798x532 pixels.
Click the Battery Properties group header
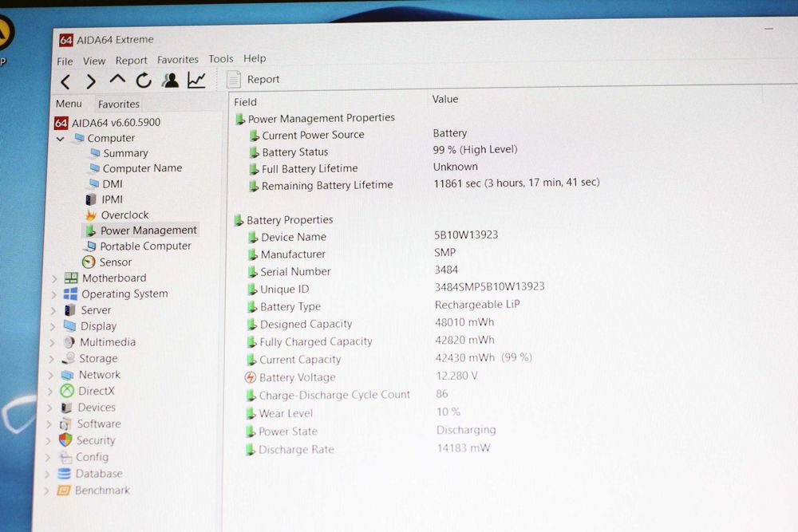(x=283, y=219)
